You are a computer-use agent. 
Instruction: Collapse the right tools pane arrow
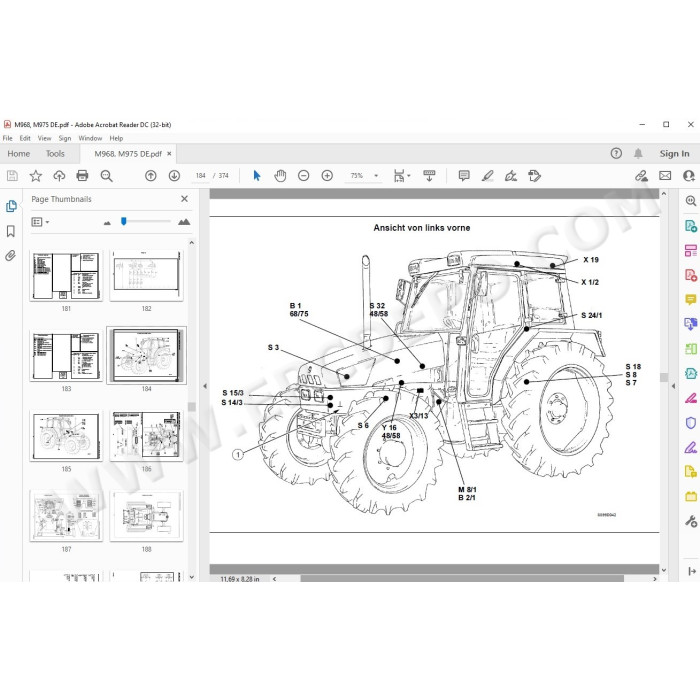point(674,386)
